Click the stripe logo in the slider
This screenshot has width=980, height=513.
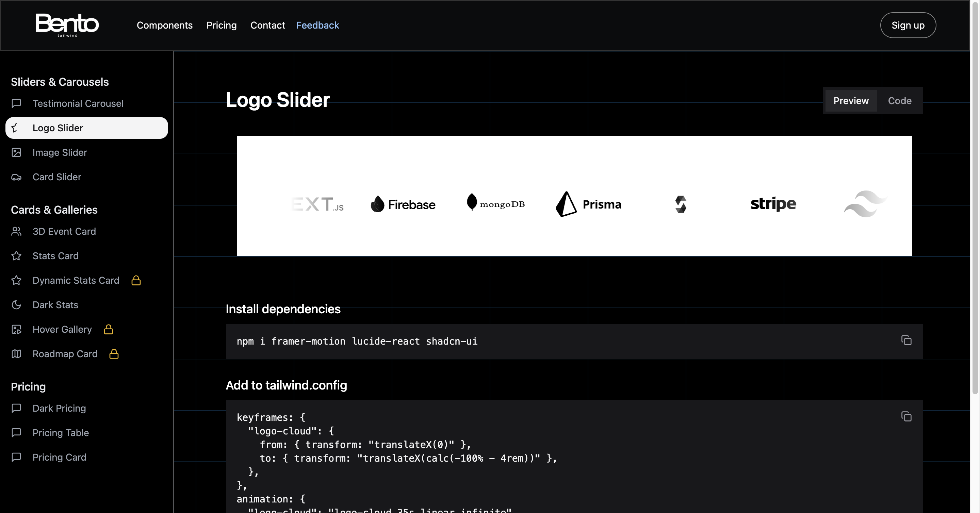(x=773, y=204)
